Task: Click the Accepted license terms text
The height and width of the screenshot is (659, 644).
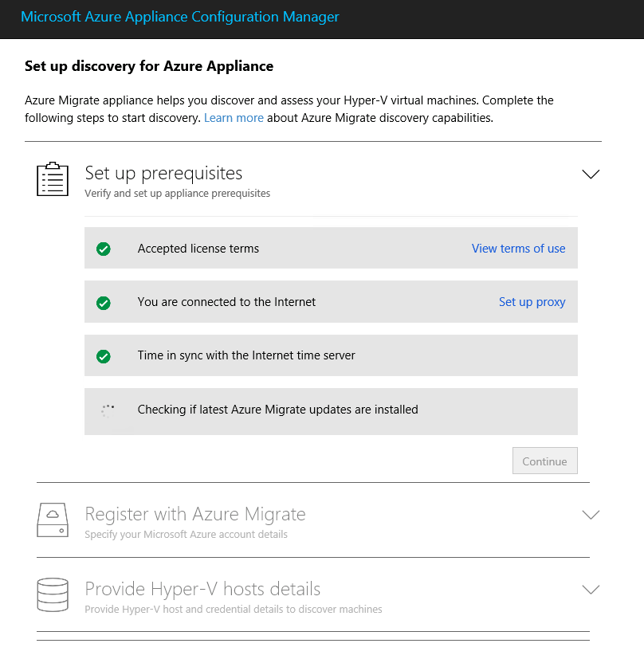Action: click(198, 249)
